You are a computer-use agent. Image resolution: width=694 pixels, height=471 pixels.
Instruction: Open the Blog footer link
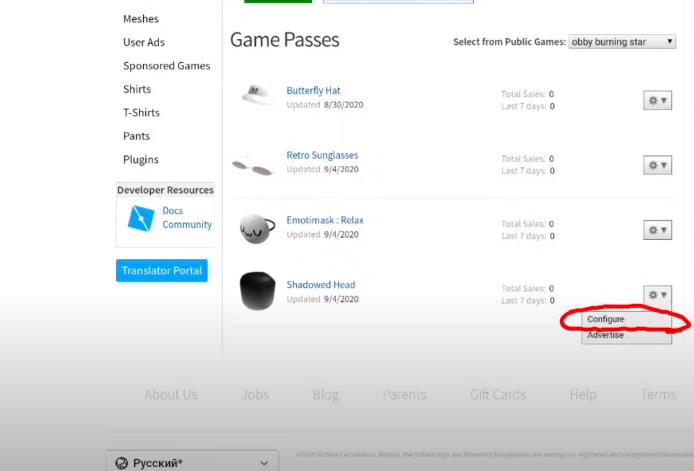coord(326,394)
